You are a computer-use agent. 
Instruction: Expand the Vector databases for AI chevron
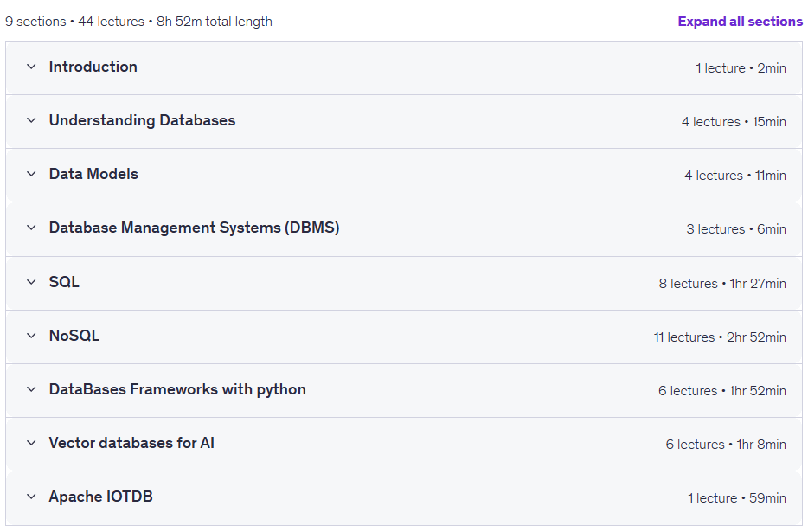[31, 443]
